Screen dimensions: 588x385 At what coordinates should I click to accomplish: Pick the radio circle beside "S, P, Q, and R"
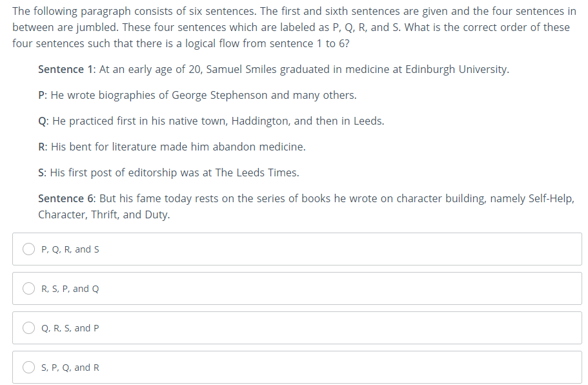pos(29,368)
